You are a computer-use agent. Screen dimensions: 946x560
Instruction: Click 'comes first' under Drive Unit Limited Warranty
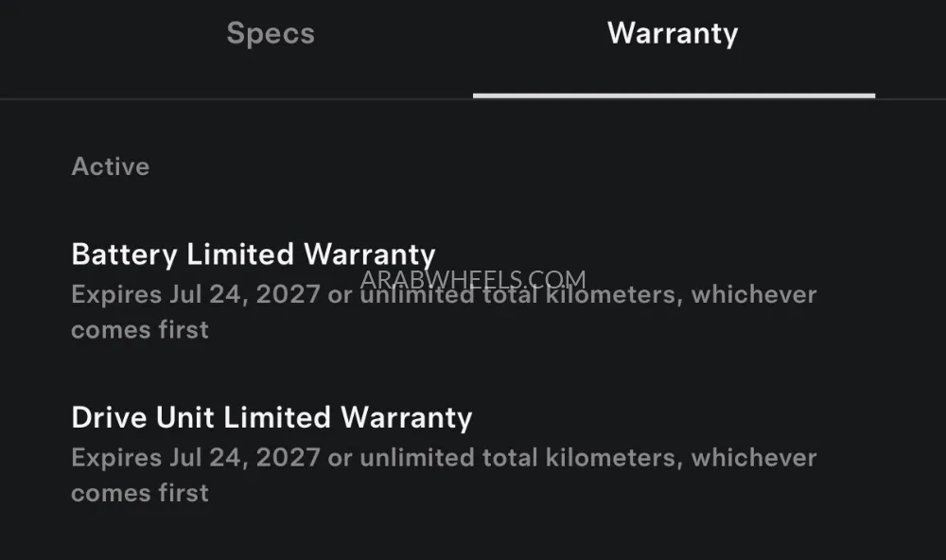(140, 493)
